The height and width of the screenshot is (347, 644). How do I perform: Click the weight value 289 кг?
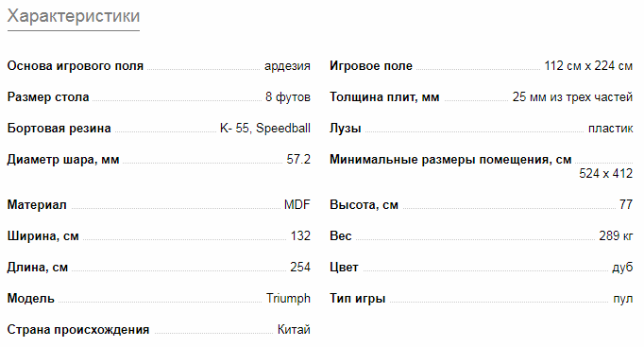click(616, 236)
